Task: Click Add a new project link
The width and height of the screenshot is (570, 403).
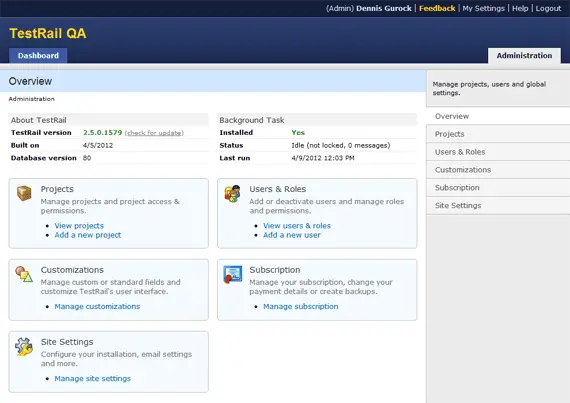Action: point(88,235)
